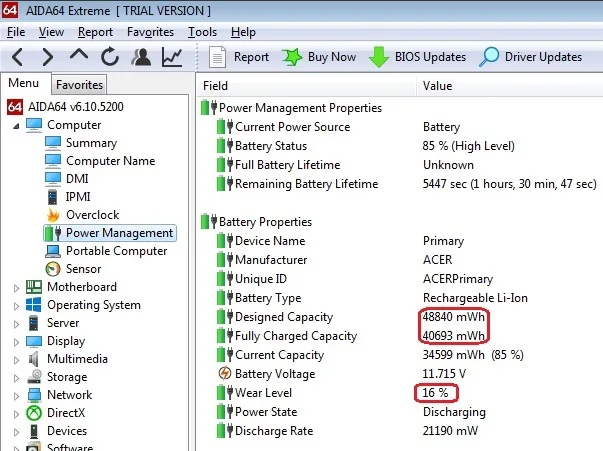Click the BIOS Updates green arrow icon

click(379, 57)
